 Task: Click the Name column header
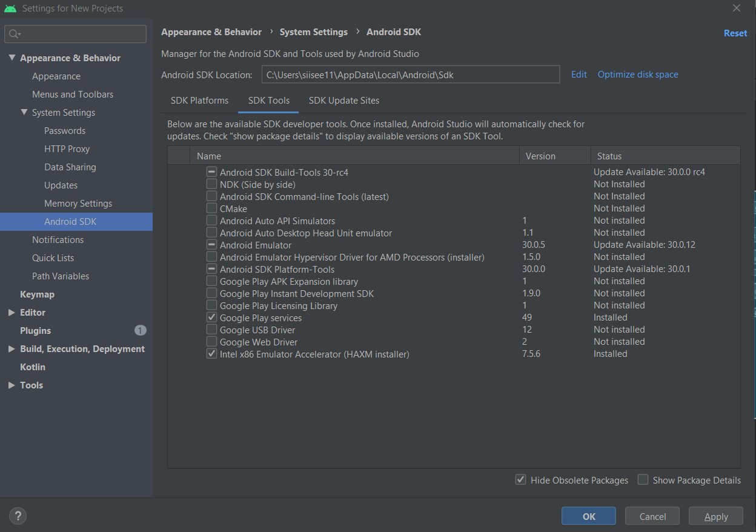(x=354, y=156)
